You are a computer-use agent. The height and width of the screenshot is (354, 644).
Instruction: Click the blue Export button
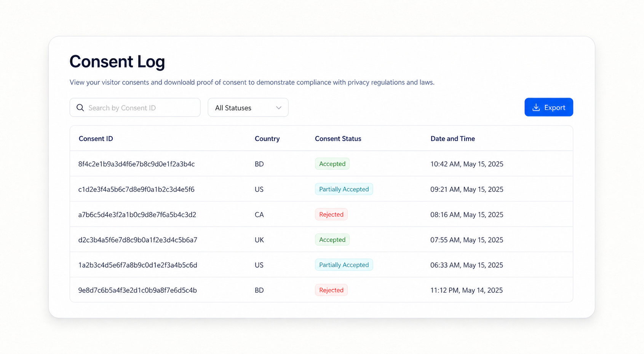click(548, 107)
